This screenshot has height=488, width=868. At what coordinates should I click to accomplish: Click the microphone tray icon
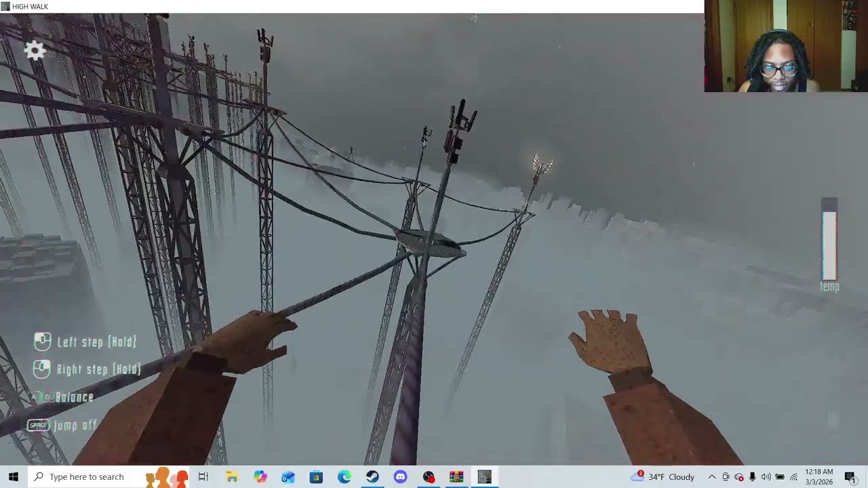click(x=753, y=476)
